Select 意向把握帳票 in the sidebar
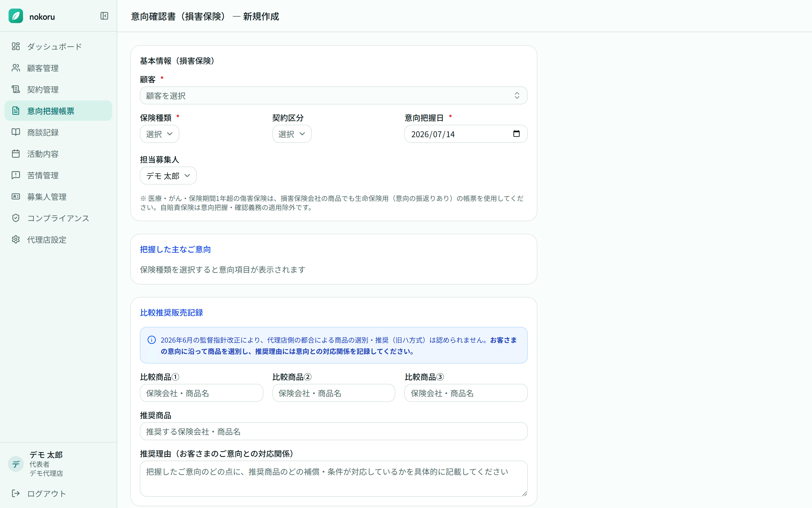The width and height of the screenshot is (812, 508). click(58, 111)
